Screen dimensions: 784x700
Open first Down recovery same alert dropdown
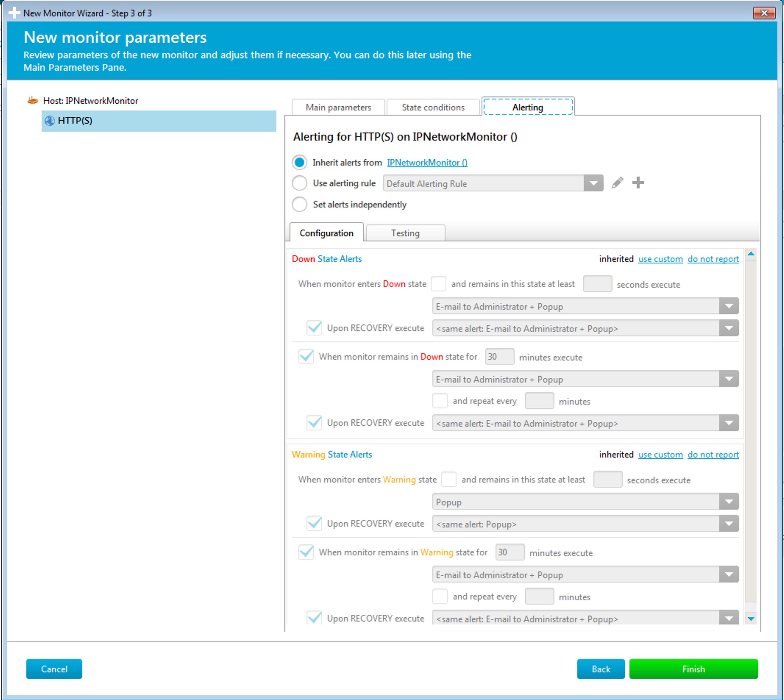[x=585, y=328]
